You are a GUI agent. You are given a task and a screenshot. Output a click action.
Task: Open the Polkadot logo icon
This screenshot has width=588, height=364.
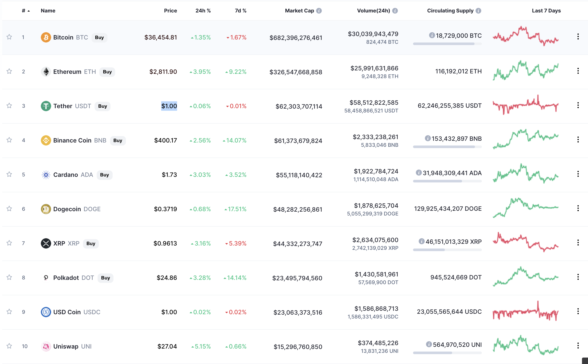click(x=46, y=278)
